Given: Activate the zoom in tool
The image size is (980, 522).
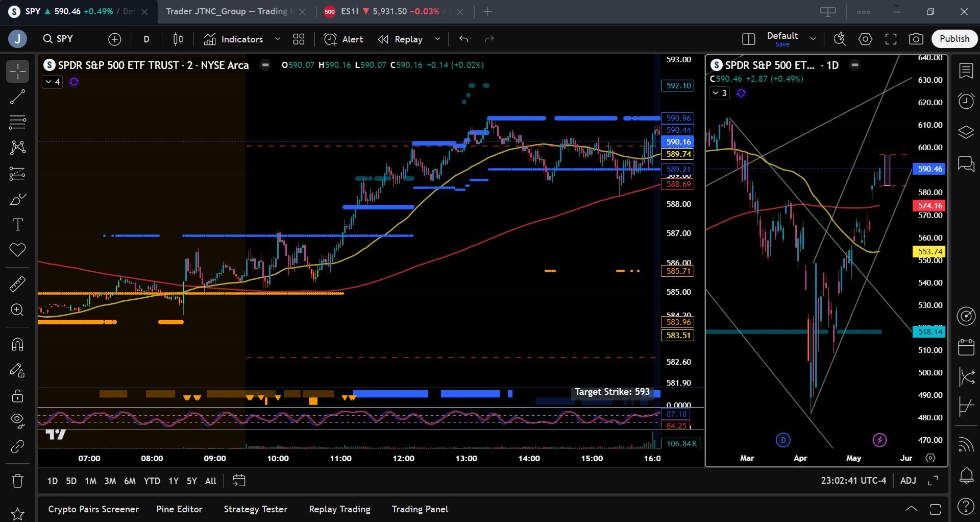Looking at the screenshot, I should point(17,310).
